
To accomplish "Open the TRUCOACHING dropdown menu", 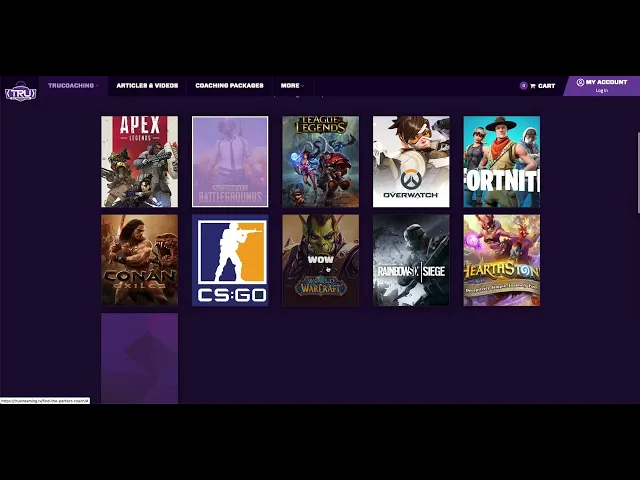I will (x=73, y=86).
